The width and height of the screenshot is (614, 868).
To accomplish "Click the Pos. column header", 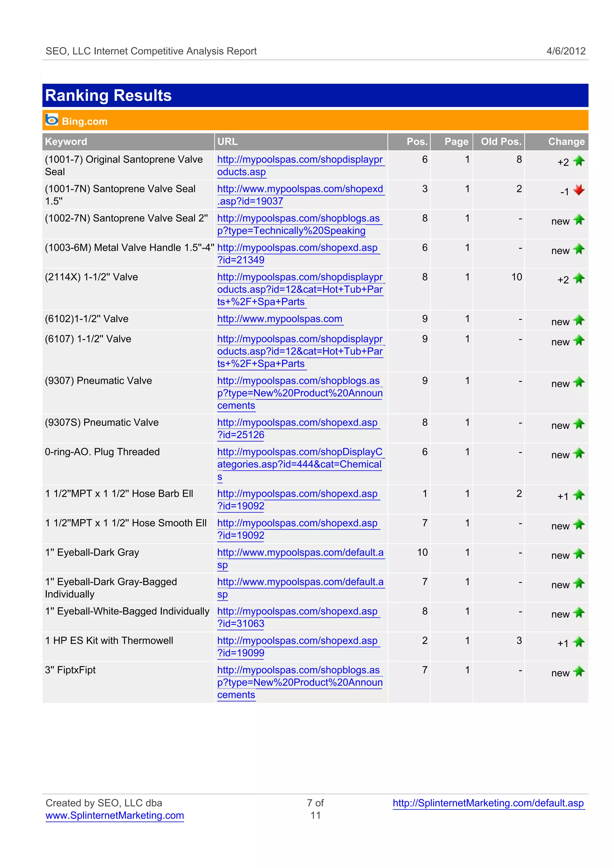I will click(x=409, y=142).
